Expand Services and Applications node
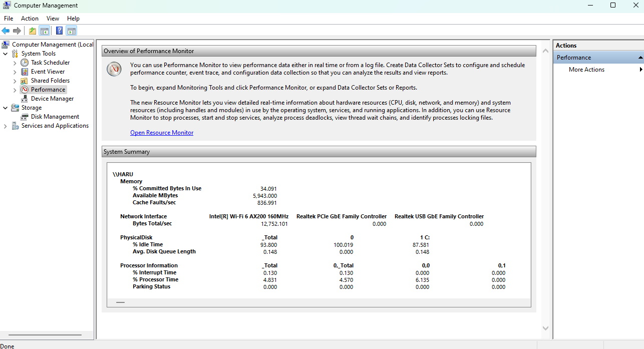The height and width of the screenshot is (349, 644). (x=6, y=126)
